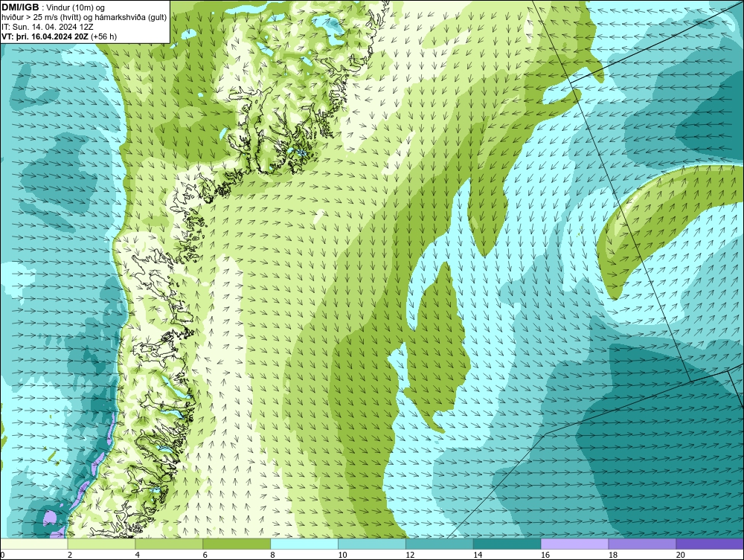This screenshot has height=560, width=744.
Task: Click the 4–6 m/s green legend swatch
Action: point(169,544)
